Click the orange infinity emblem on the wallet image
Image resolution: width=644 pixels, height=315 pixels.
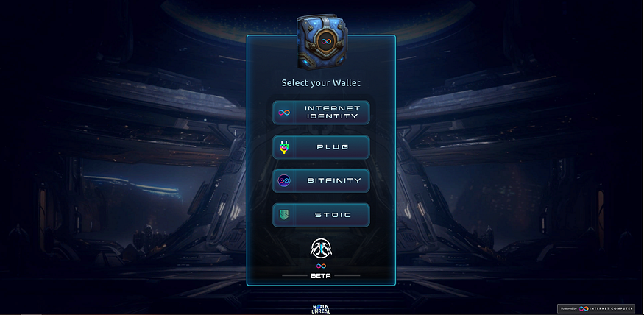point(326,42)
